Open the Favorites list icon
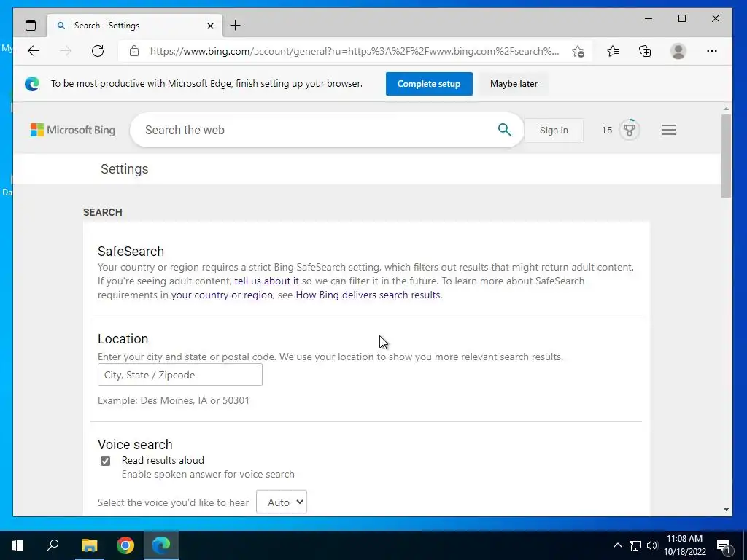The height and width of the screenshot is (560, 747). (613, 51)
